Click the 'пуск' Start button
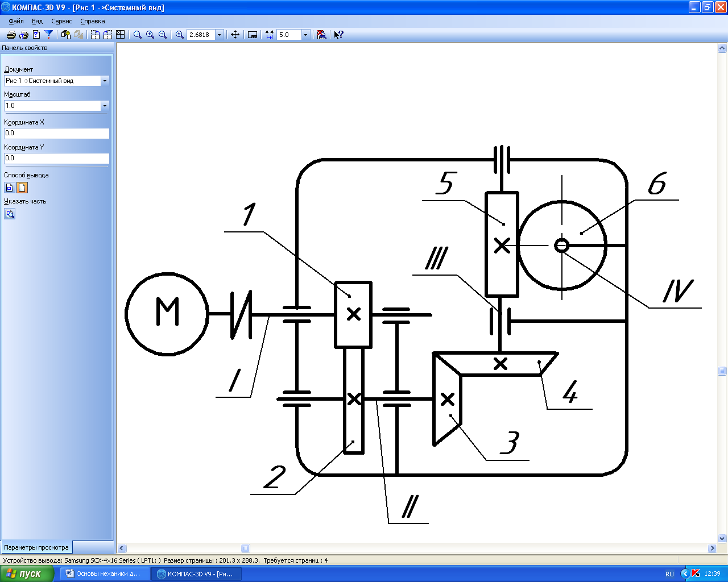Screen dimensions: 728x582 [x=27, y=573]
